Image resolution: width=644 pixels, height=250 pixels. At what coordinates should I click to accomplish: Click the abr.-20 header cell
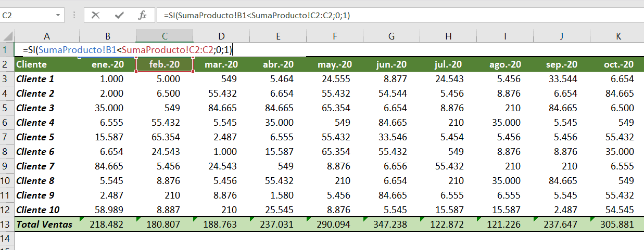(x=278, y=64)
